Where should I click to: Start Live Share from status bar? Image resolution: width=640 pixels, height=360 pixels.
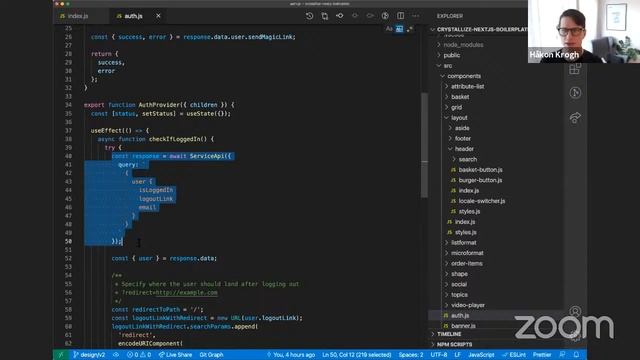(x=175, y=355)
